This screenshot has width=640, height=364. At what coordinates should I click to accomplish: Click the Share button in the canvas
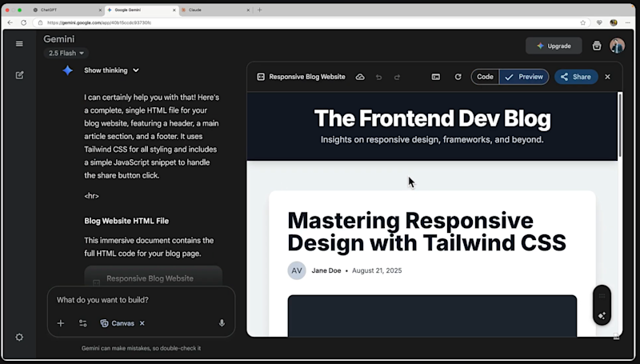coord(575,77)
